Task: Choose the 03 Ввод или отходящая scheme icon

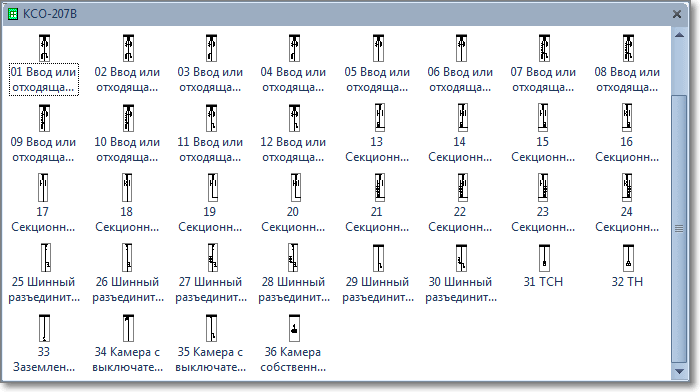Action: click(x=211, y=48)
